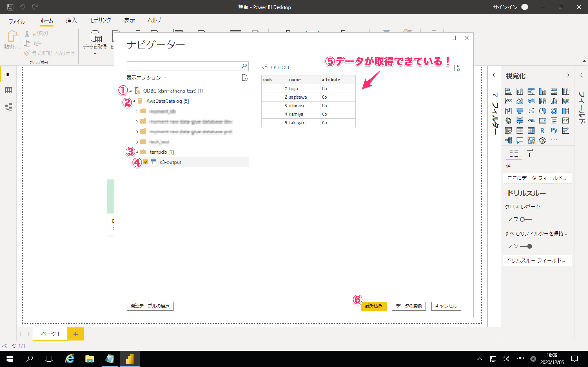Switch to the Format paint roller pane
This screenshot has width=588, height=367.
coord(530,153)
